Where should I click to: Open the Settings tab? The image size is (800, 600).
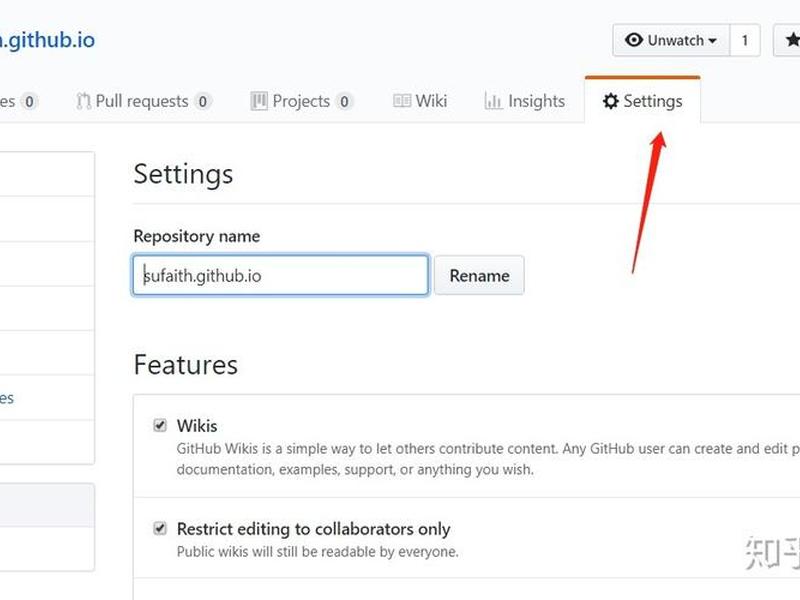[x=642, y=101]
